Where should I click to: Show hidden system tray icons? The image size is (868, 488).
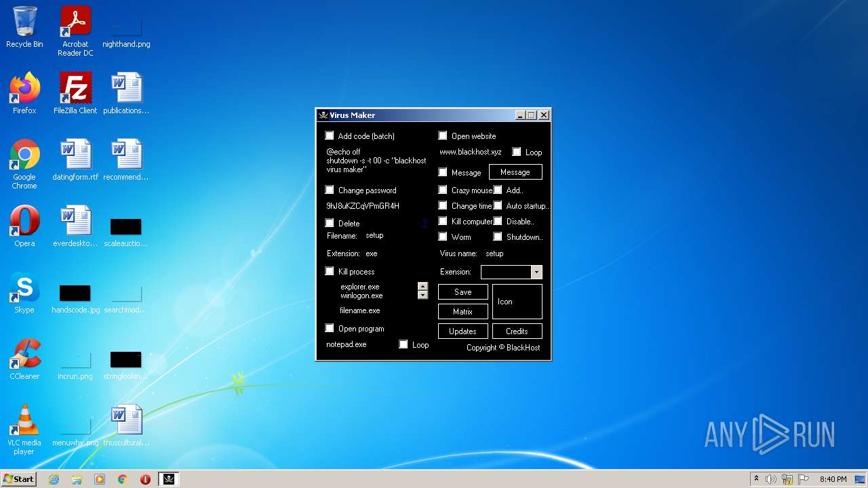tap(756, 479)
